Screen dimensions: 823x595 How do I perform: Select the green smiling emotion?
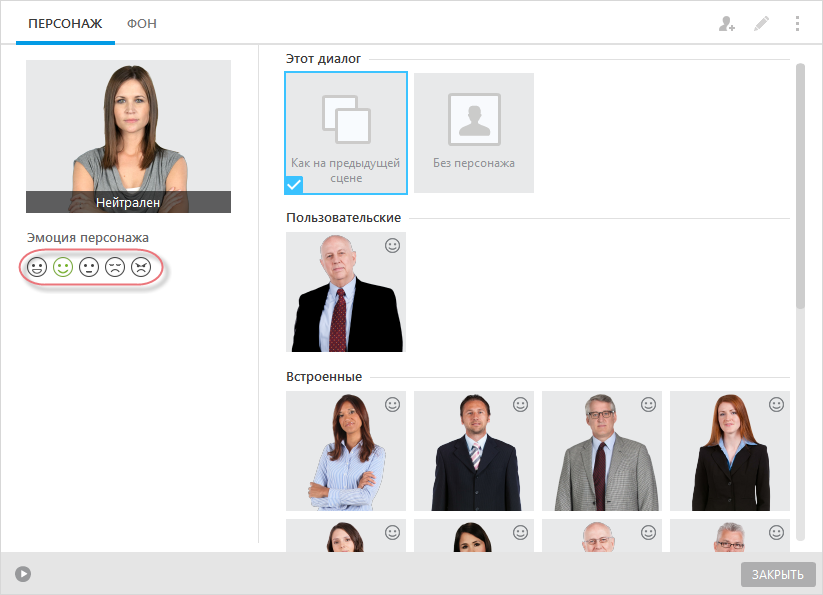click(63, 267)
